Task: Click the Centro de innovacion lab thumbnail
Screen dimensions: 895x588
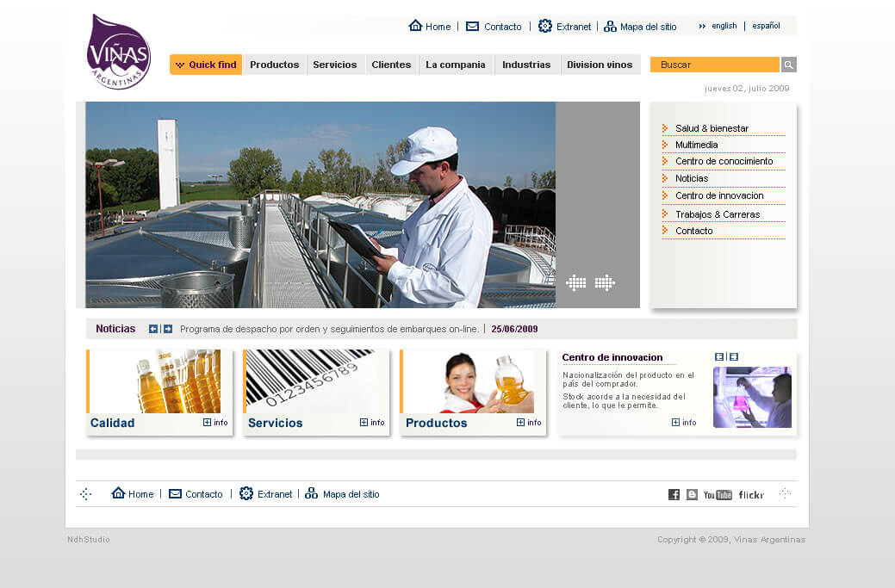Action: coord(752,397)
